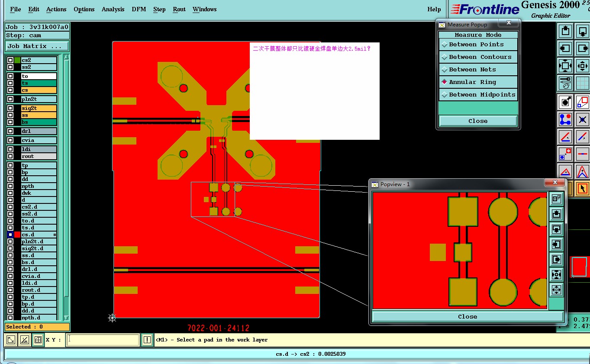The image size is (590, 364).
Task: Click the red and blue squares zoom icon
Action: point(583,102)
